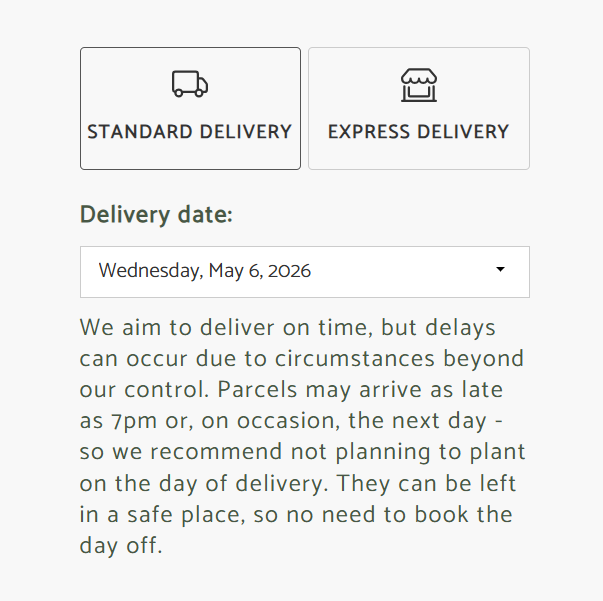
Task: Select the Express Delivery option card
Action: coord(418,108)
